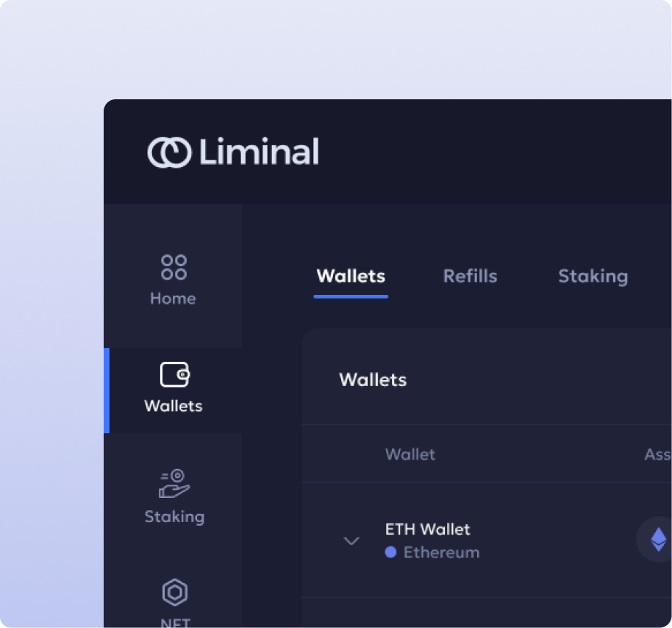
Task: Click the Wallet column header
Action: (410, 454)
